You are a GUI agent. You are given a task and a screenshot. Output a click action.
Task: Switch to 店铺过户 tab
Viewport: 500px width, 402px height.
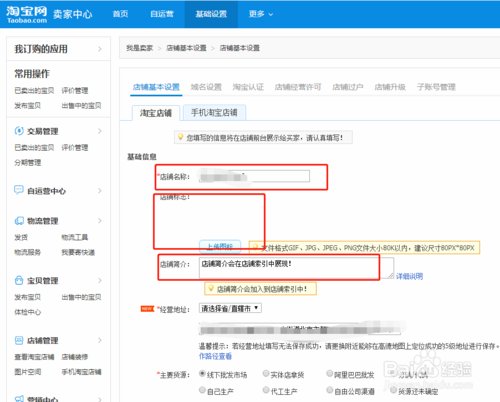pos(347,87)
